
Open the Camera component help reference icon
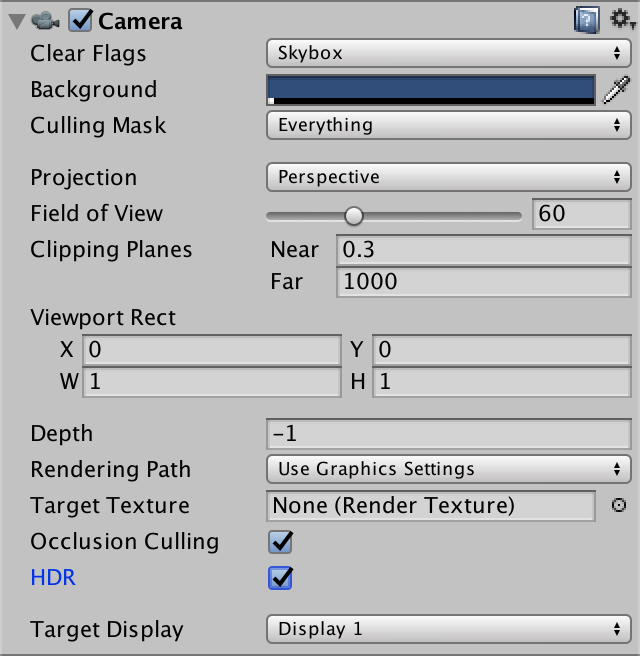586,19
